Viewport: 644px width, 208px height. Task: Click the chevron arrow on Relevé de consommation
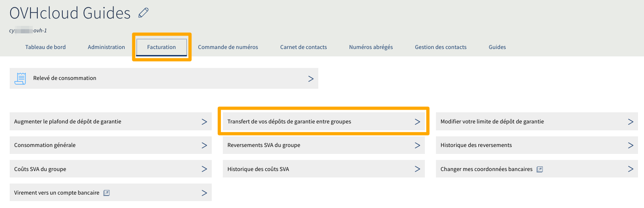coord(310,79)
